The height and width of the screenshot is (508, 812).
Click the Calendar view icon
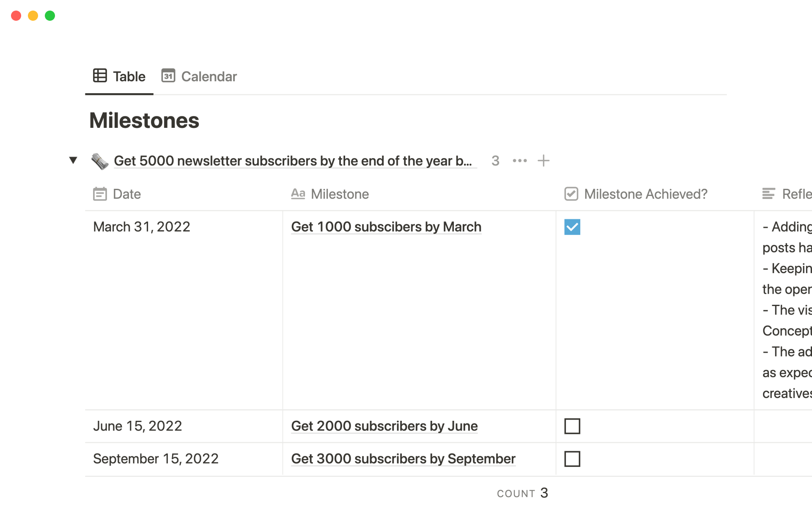168,76
